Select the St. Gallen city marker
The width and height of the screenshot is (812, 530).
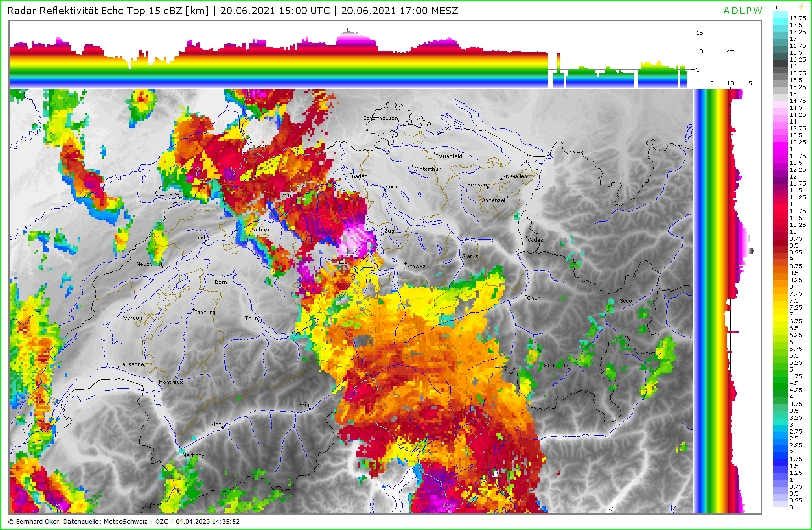pyautogui.click(x=502, y=179)
